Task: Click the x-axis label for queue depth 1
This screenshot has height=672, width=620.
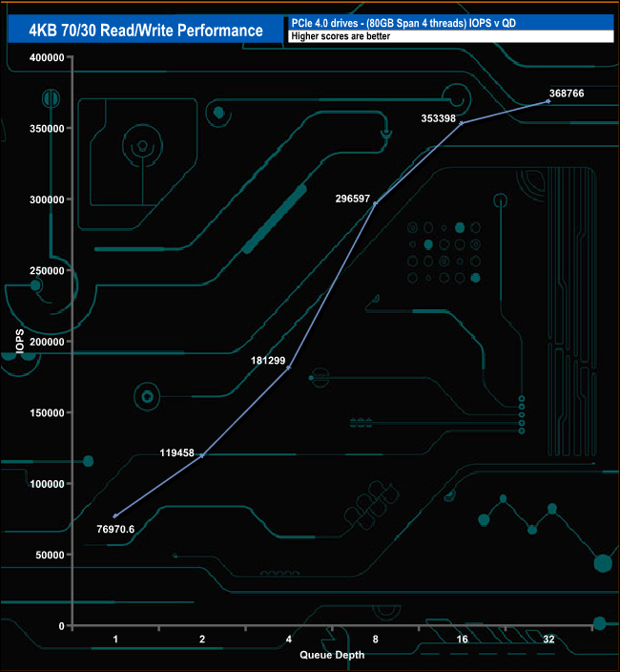Action: 115,640
